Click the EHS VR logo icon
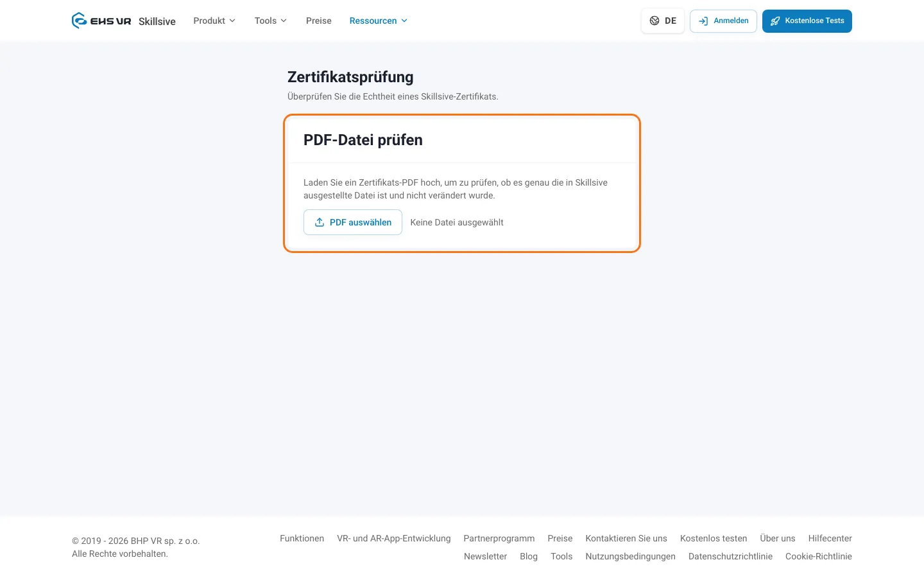The height and width of the screenshot is (578, 924). click(80, 21)
